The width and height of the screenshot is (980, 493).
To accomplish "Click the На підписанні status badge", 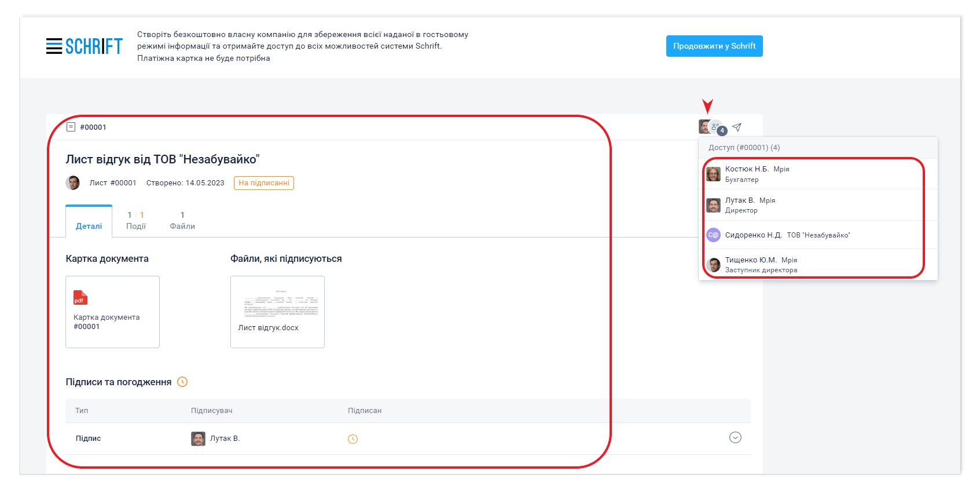I will [x=264, y=183].
